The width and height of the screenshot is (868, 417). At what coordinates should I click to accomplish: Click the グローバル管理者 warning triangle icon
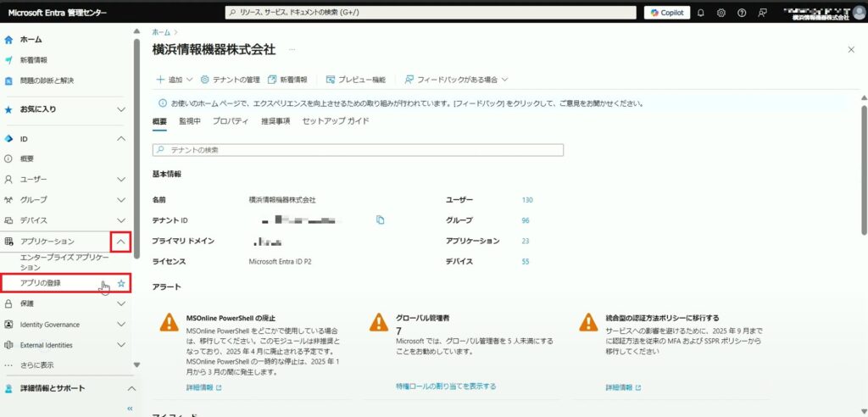379,322
